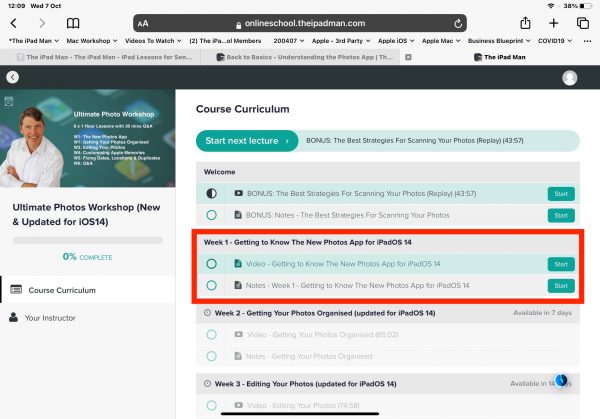The image size is (600, 419).
Task: Click video icon of BONUS Scanning Replay
Action: (238, 193)
